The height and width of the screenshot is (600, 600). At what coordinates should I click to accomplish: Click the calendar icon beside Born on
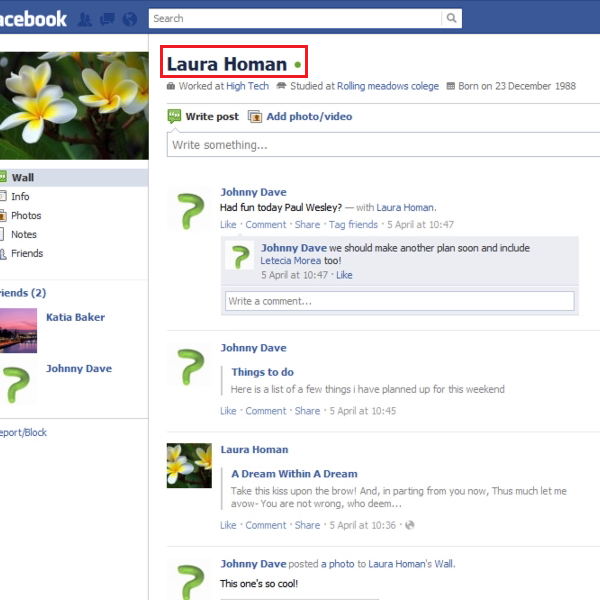[x=451, y=86]
